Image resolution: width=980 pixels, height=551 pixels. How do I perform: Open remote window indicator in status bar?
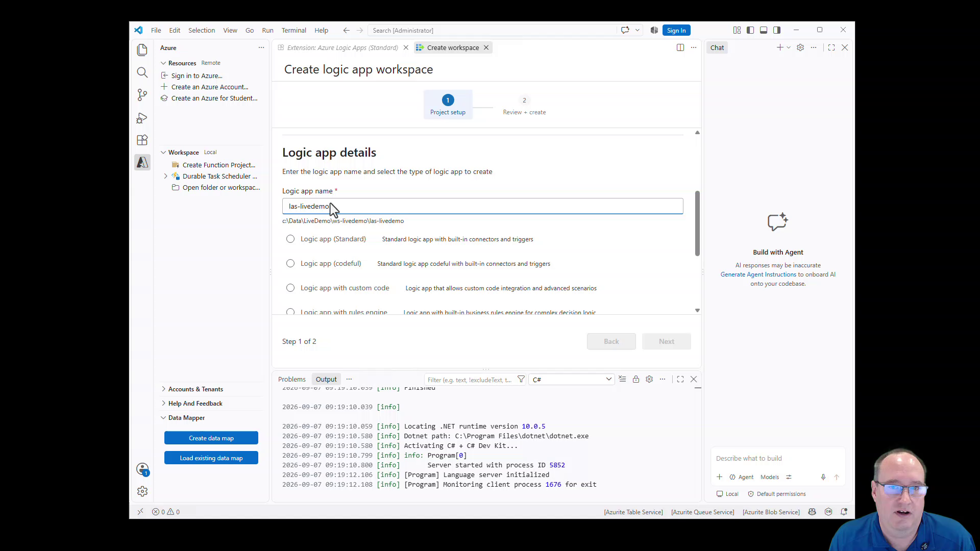click(x=140, y=512)
